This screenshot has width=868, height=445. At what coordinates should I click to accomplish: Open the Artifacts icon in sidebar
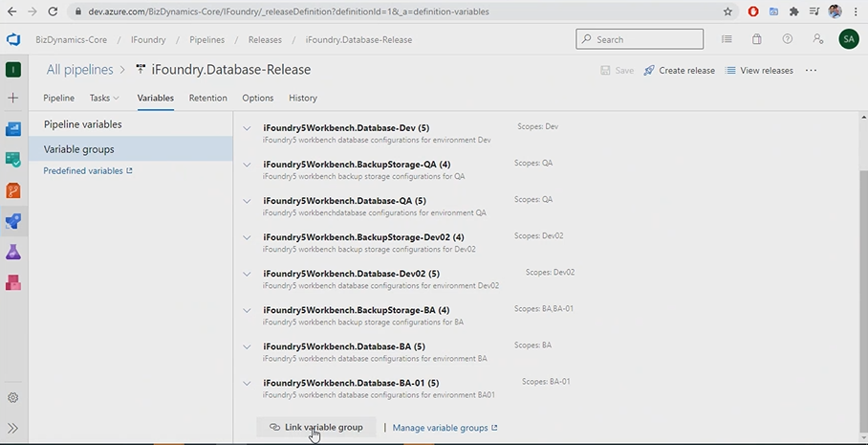click(x=13, y=283)
